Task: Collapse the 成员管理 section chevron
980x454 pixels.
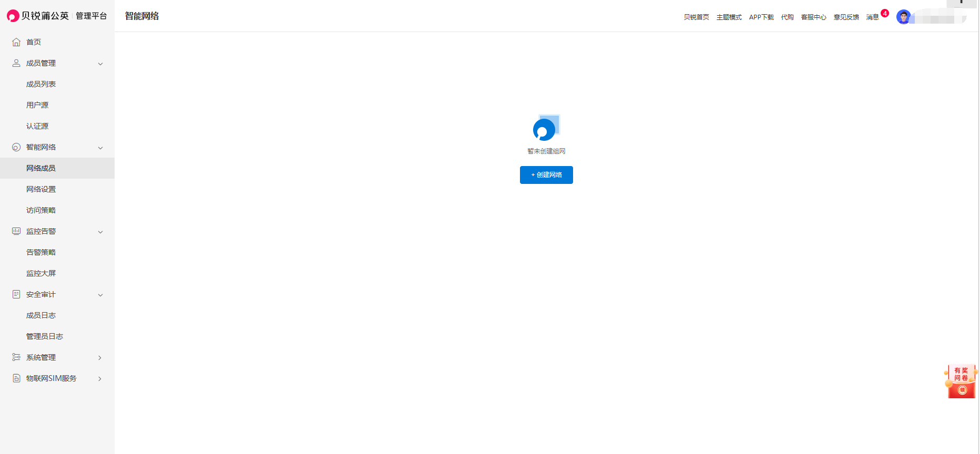Action: pyautogui.click(x=100, y=64)
